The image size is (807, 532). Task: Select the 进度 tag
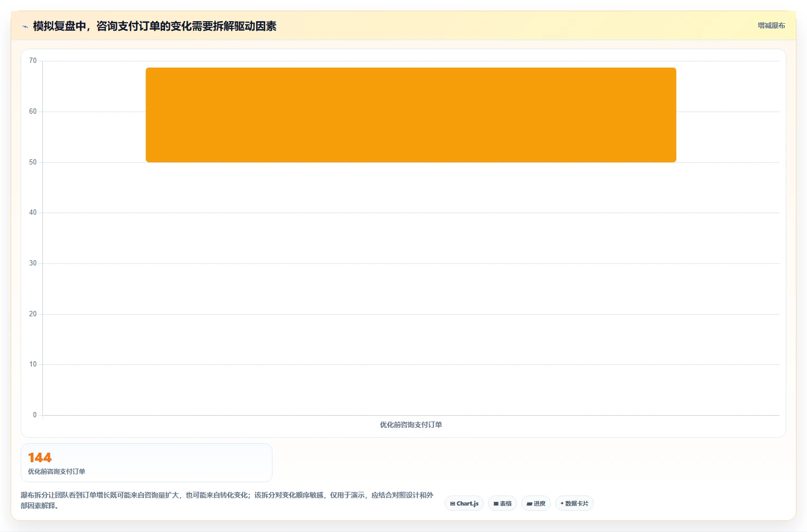(x=536, y=503)
